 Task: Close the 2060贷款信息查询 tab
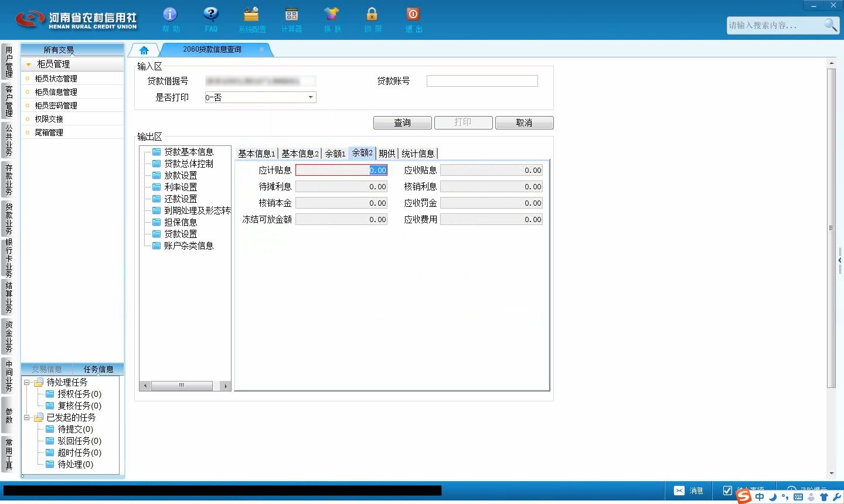pos(261,49)
